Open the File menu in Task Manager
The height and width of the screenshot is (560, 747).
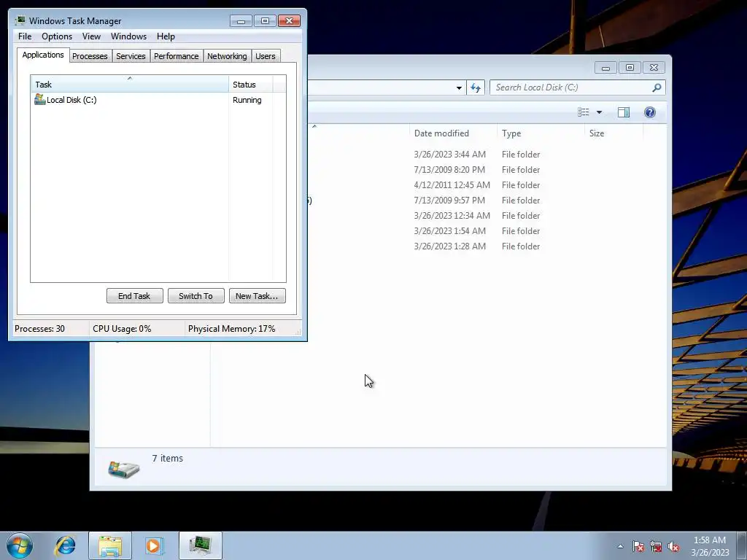pos(25,36)
